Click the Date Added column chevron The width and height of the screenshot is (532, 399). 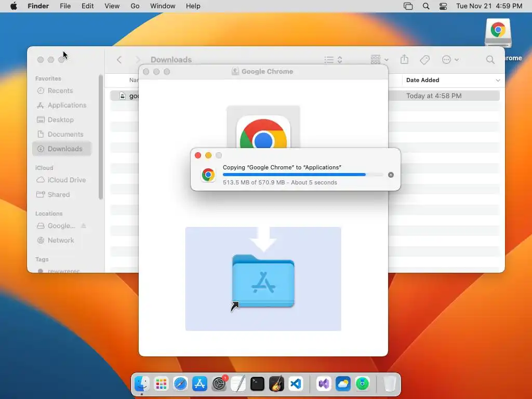click(498, 81)
